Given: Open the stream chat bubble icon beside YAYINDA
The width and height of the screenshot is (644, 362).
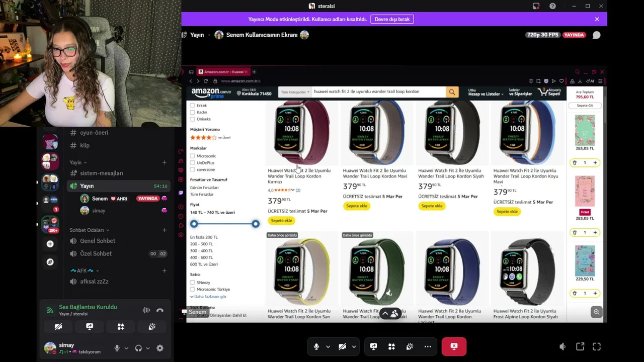Looking at the screenshot, I should pos(596,35).
